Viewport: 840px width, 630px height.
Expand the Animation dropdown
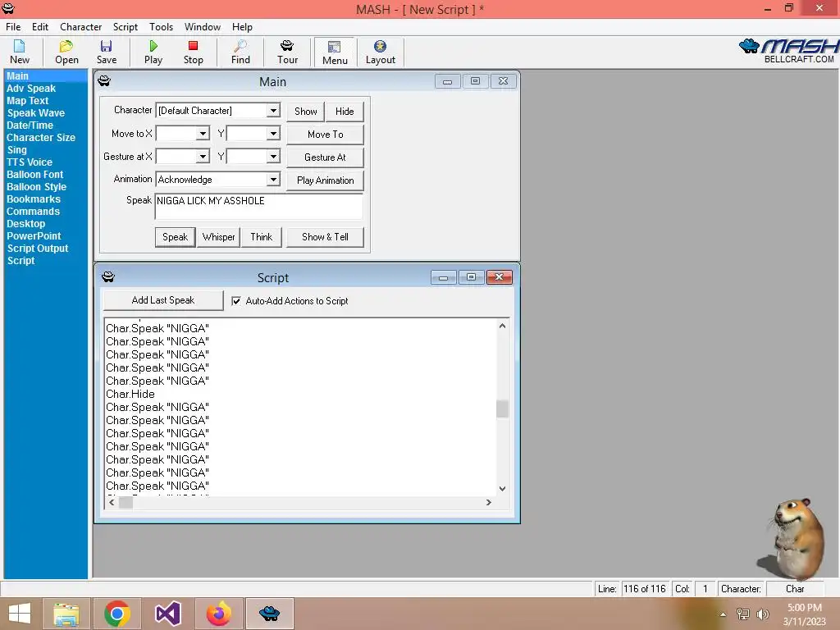point(273,180)
